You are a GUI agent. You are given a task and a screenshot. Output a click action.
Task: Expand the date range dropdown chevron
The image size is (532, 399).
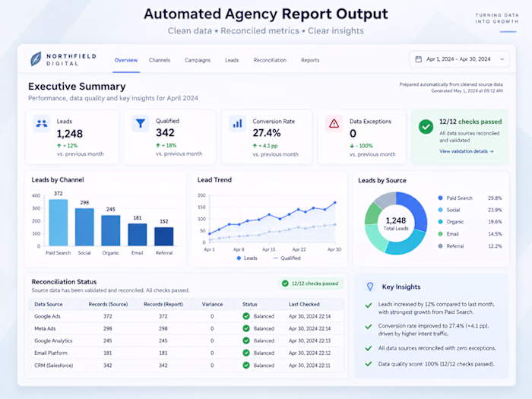point(502,59)
